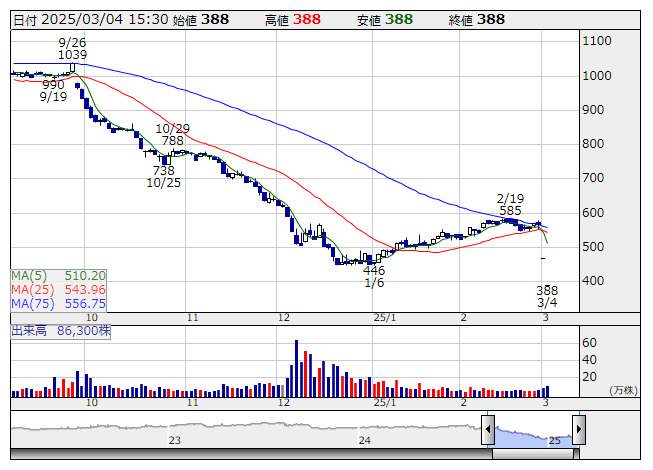Click the 25/1 month label under price chart

click(385, 318)
